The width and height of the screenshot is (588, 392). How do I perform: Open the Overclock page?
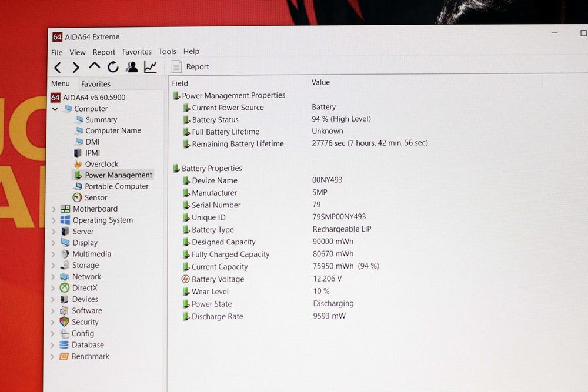102,164
